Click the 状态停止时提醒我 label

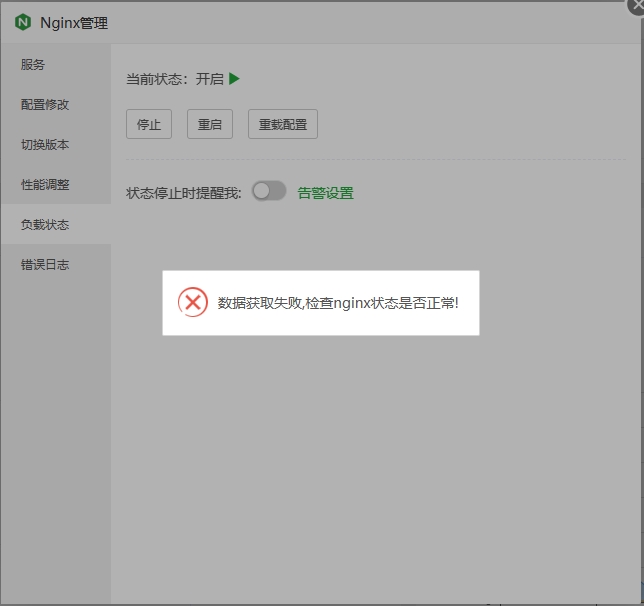[184, 193]
